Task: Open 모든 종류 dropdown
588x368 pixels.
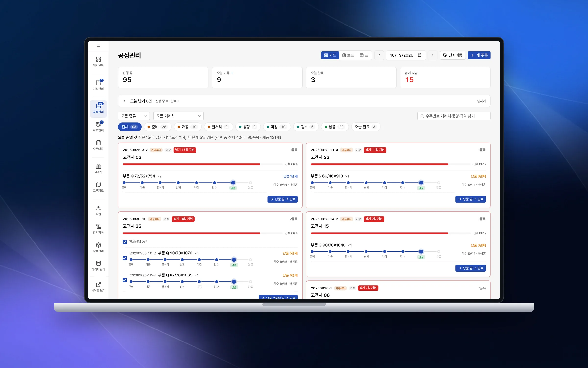Action: coord(134,116)
